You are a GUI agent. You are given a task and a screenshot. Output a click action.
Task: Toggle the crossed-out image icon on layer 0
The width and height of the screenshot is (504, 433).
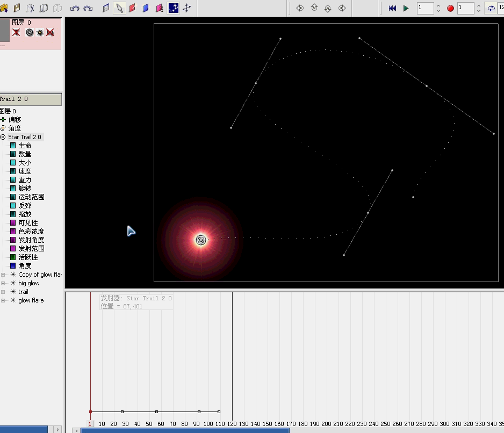click(x=50, y=32)
